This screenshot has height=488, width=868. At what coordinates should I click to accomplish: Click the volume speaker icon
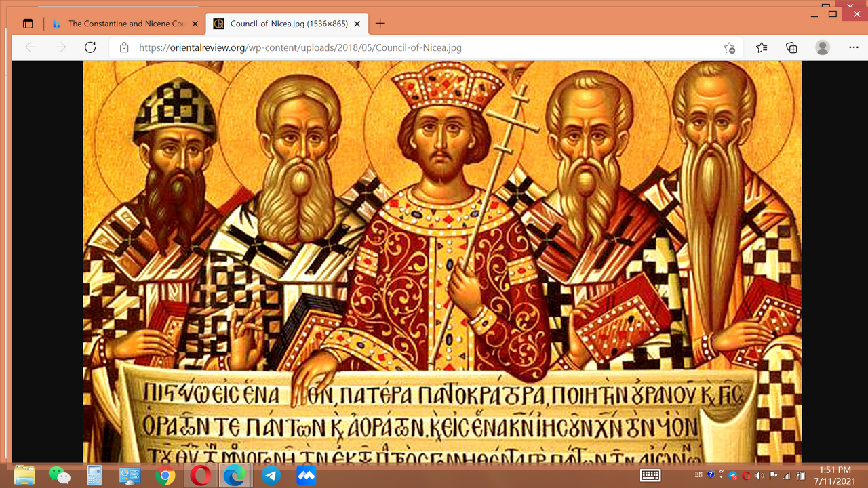759,476
